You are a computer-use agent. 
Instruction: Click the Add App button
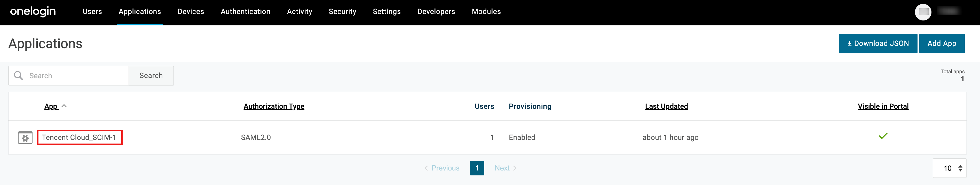pos(941,44)
